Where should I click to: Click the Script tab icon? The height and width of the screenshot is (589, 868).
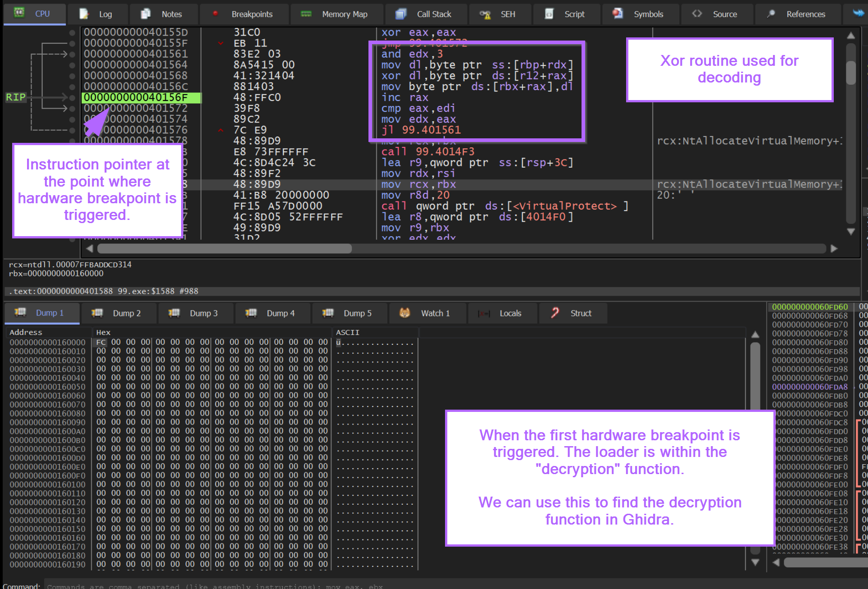pos(549,14)
